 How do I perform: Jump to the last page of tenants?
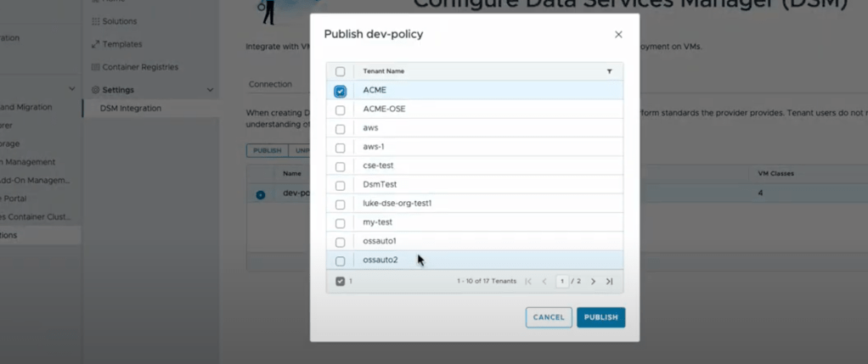click(x=609, y=281)
